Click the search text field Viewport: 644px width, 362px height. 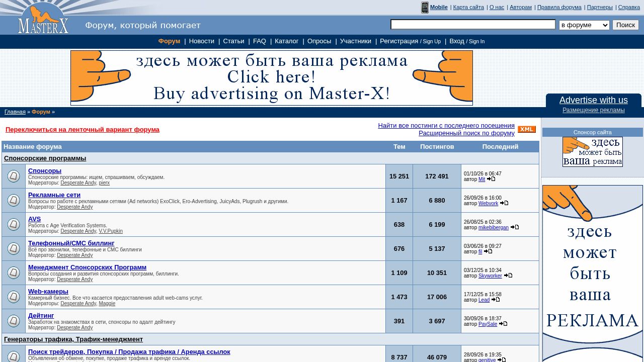point(473,25)
